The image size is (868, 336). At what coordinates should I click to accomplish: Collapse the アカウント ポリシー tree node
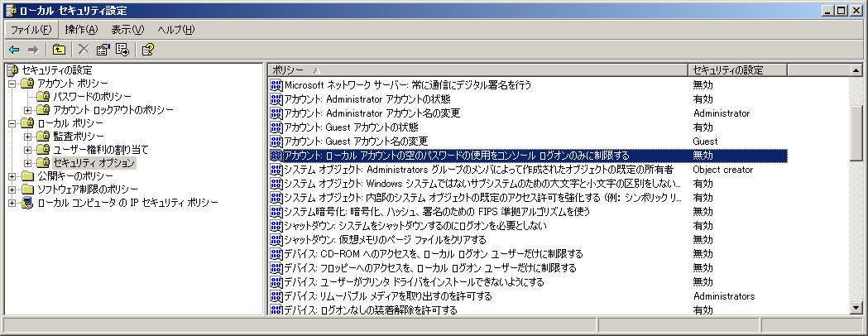(12, 84)
